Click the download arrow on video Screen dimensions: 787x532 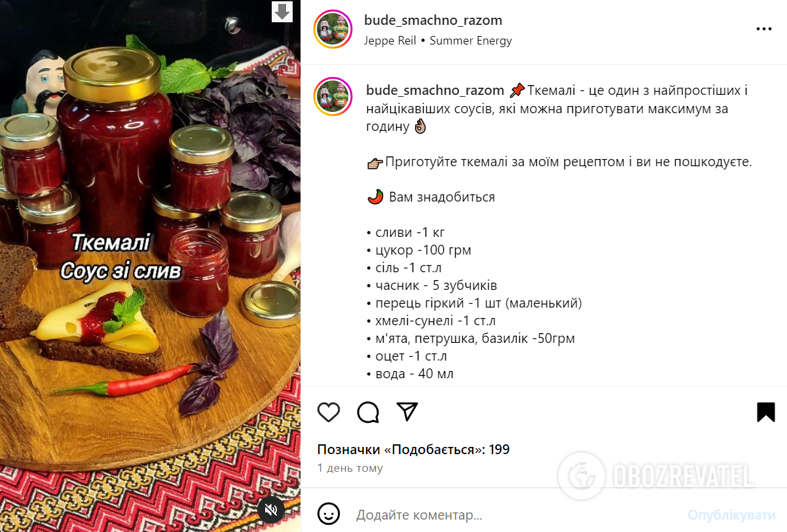[x=282, y=11]
